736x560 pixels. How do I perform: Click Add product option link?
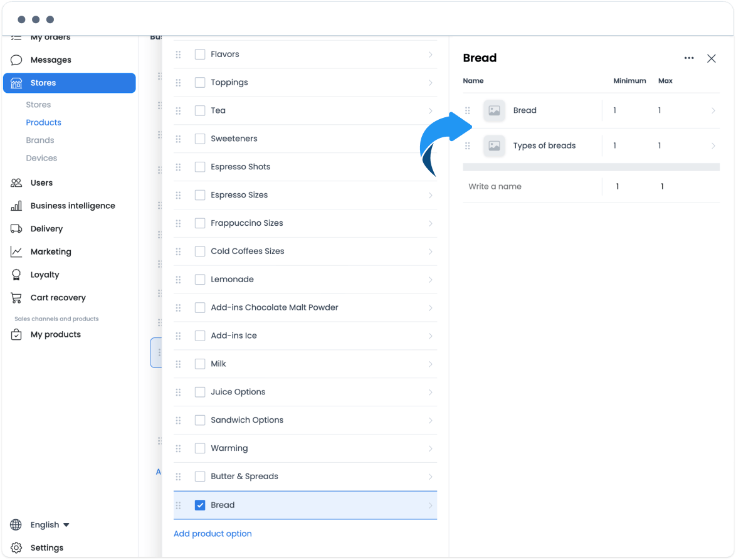coord(213,534)
